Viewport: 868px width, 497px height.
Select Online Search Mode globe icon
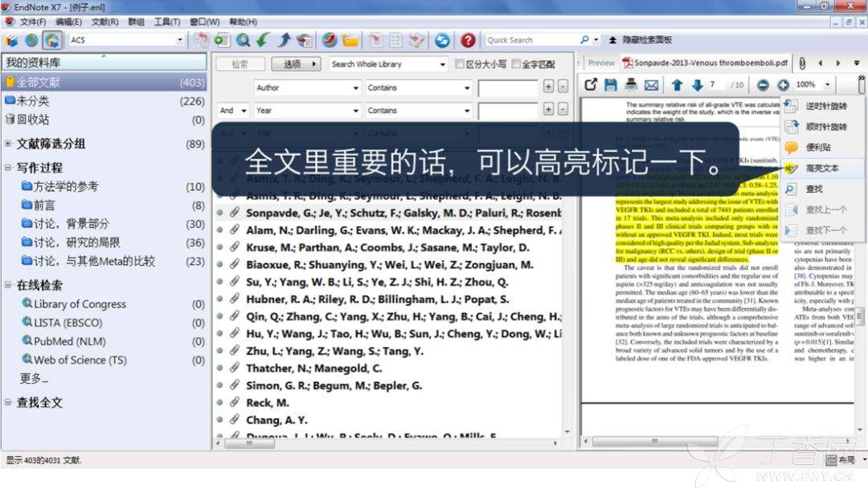click(x=31, y=40)
